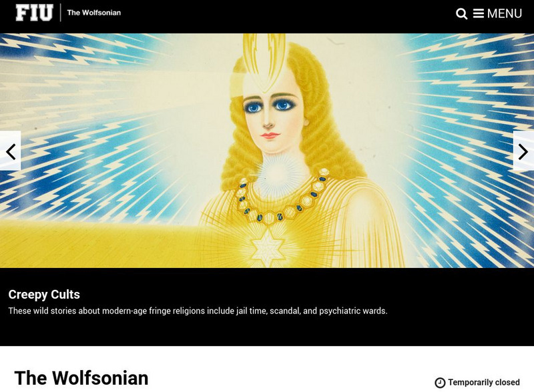This screenshot has width=534, height=392.
Task: Click the clock icon beside Temporarily closed
Action: point(440,383)
